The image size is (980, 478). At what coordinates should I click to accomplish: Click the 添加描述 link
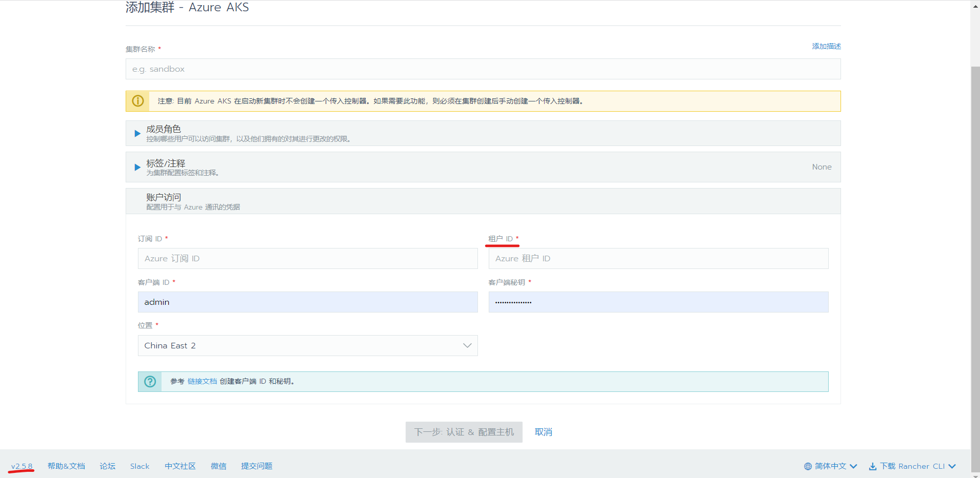click(826, 46)
